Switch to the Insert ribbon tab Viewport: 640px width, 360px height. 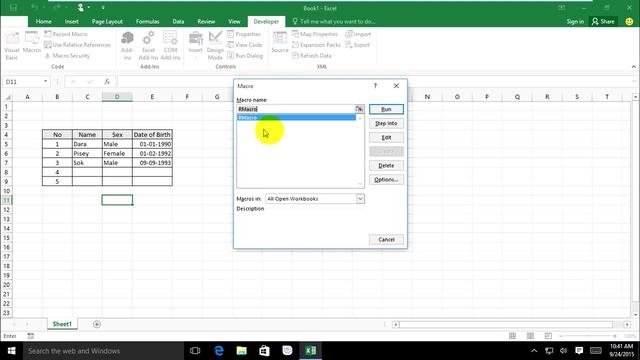(x=71, y=22)
